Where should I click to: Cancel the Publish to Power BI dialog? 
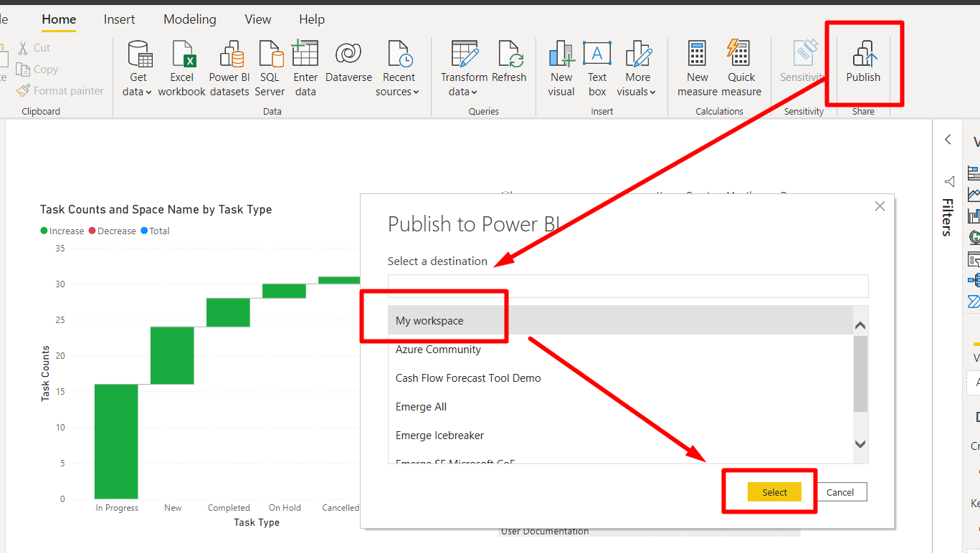click(x=840, y=492)
